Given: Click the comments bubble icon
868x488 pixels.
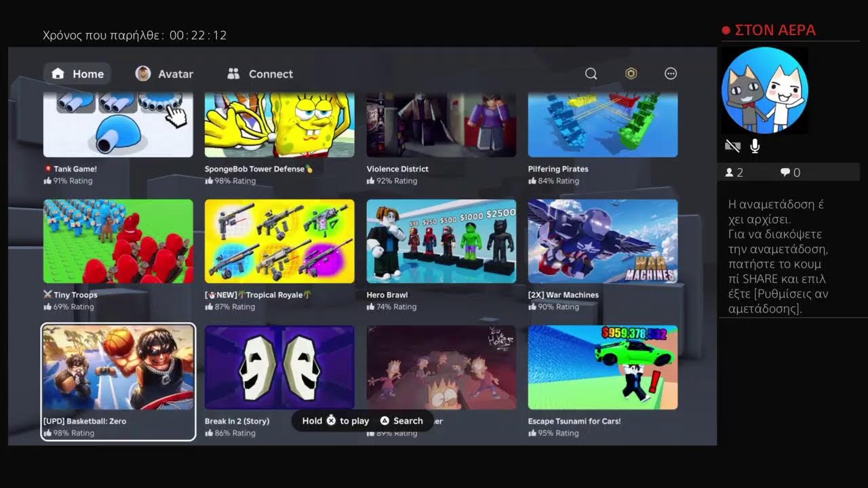Looking at the screenshot, I should pos(785,173).
